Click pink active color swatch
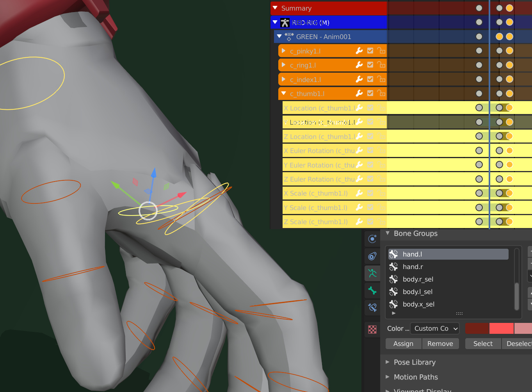Screen dimensions: 532x392 click(x=523, y=328)
